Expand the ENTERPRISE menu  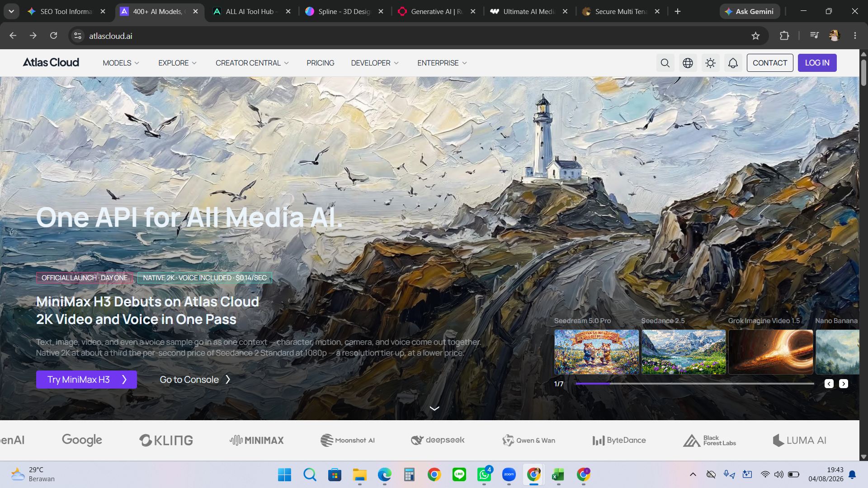442,63
